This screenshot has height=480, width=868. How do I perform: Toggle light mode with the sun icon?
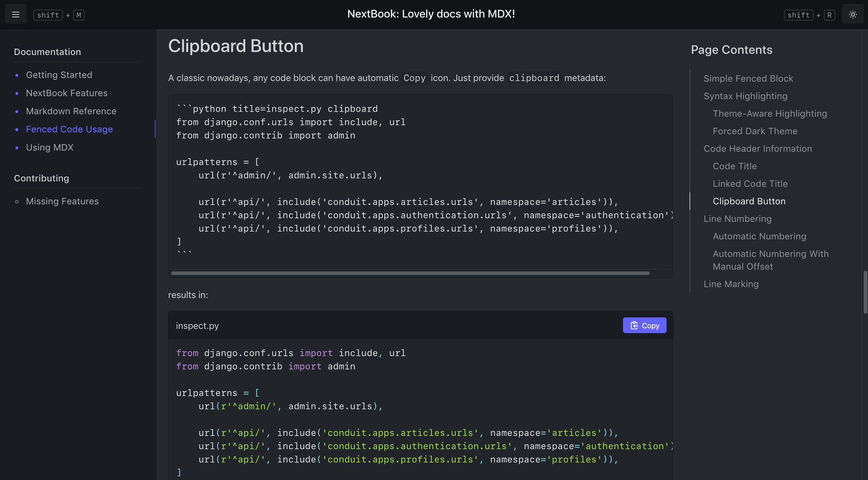pos(852,14)
